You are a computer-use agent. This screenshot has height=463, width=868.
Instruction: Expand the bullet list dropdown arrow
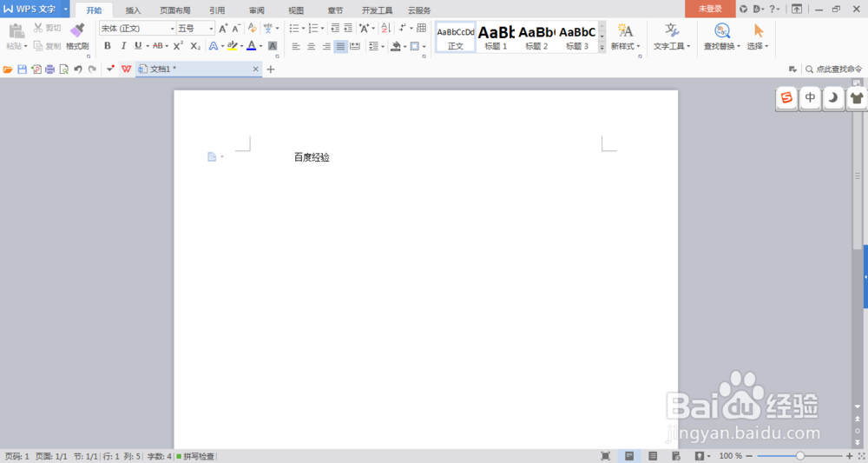click(303, 29)
